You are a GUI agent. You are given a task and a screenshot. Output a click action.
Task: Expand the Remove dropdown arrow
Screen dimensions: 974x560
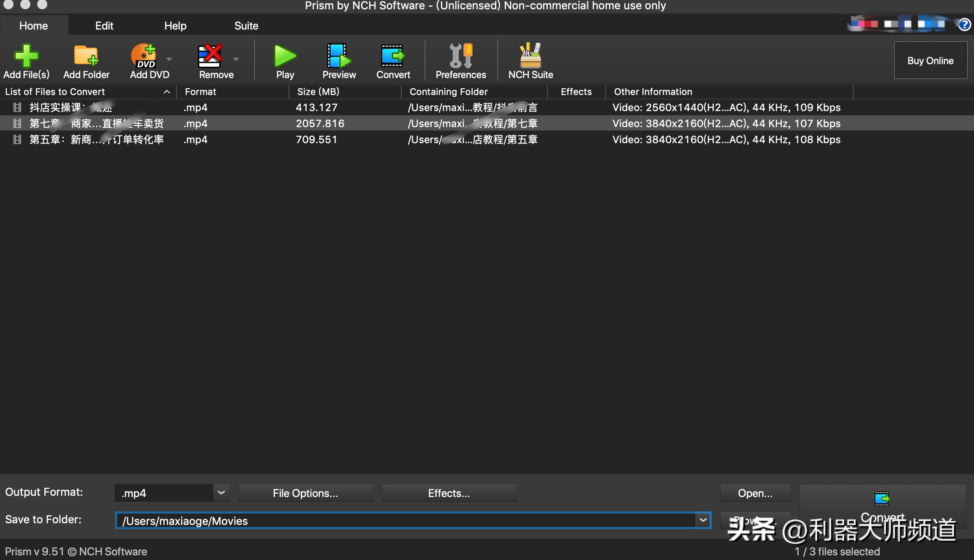(x=236, y=59)
